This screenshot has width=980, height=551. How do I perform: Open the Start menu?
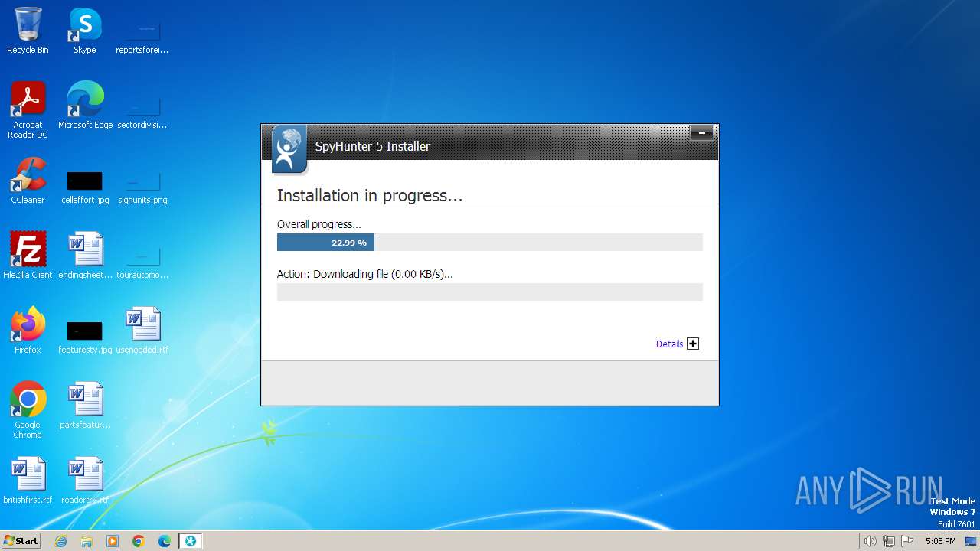(21, 541)
